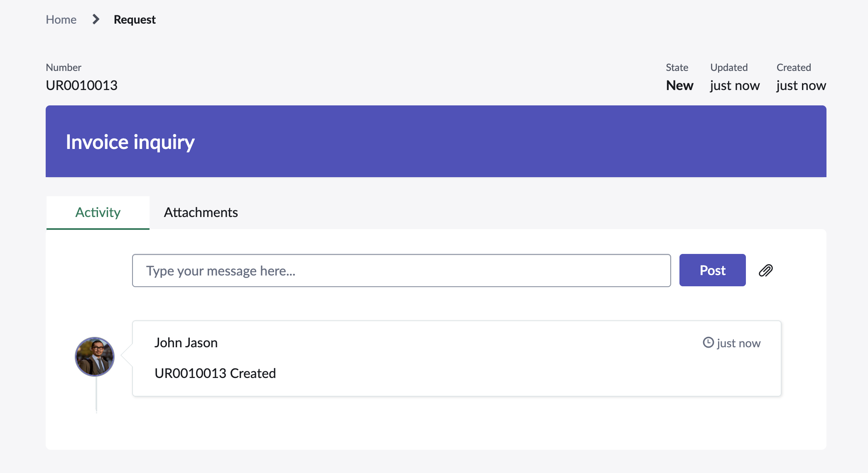The height and width of the screenshot is (473, 868).
Task: Click the Updated value just now
Action: [735, 85]
